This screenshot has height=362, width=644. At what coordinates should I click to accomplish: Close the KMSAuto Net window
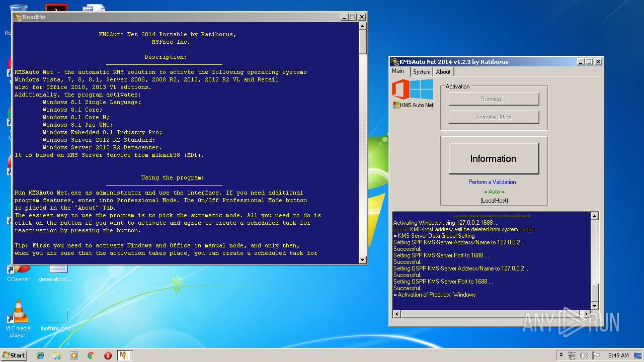point(598,62)
